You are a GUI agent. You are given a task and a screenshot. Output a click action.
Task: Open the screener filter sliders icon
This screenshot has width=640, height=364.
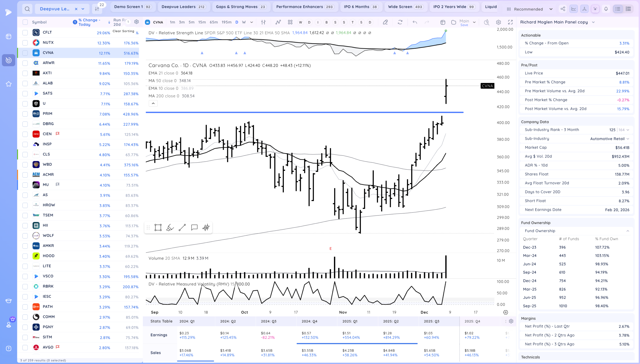(x=97, y=9)
